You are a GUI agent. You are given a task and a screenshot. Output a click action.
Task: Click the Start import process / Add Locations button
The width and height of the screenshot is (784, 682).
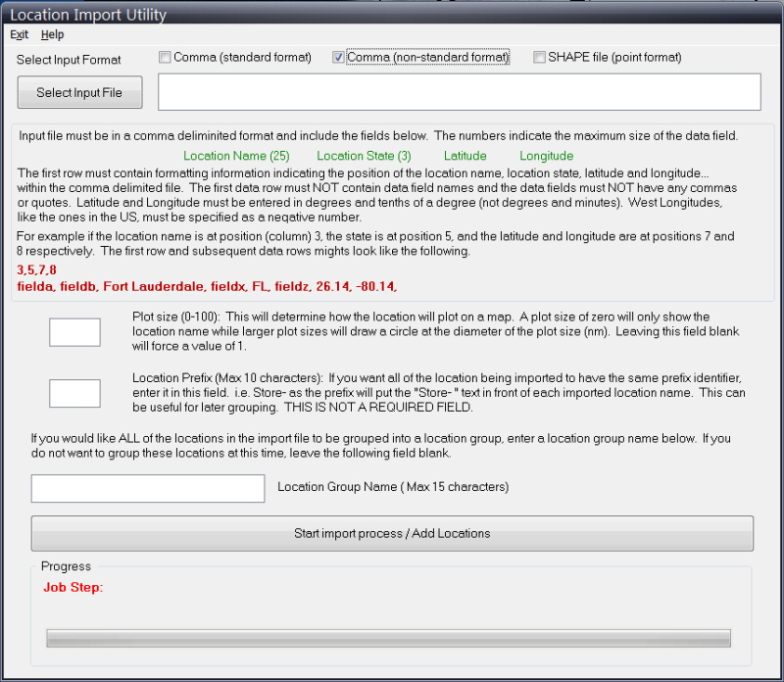(x=392, y=534)
